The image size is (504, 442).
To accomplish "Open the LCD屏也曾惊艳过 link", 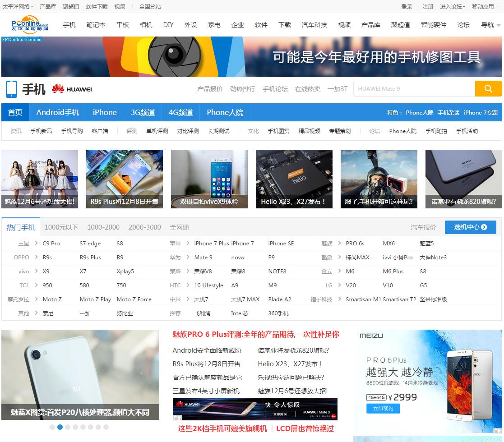I will (x=305, y=428).
